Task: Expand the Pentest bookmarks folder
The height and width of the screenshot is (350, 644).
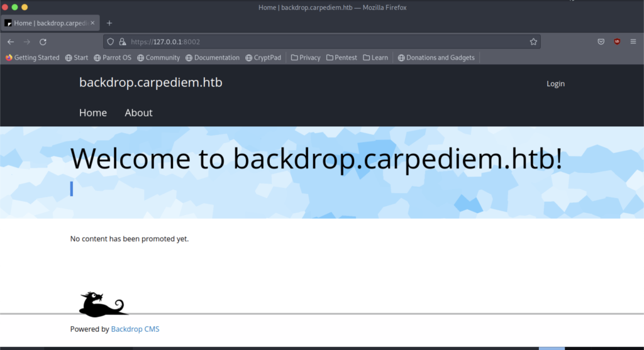Action: click(x=341, y=58)
